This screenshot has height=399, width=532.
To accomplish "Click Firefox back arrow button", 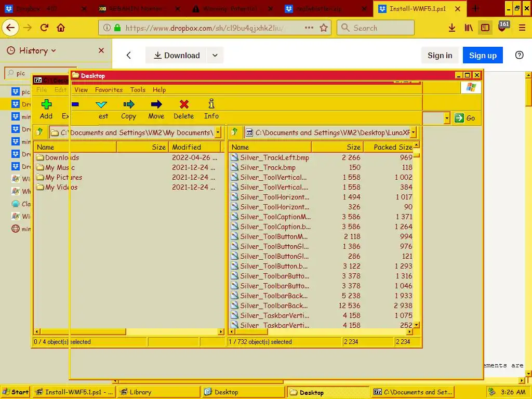I will click(10, 28).
